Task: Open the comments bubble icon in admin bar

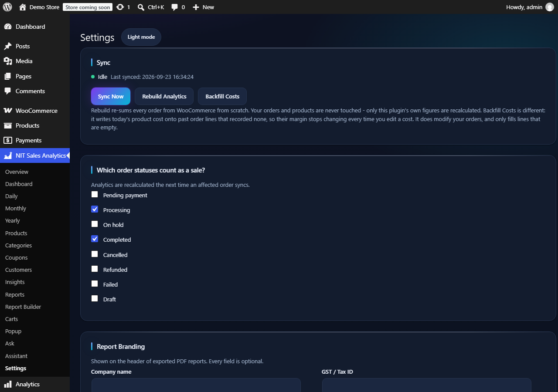Action: pos(175,7)
